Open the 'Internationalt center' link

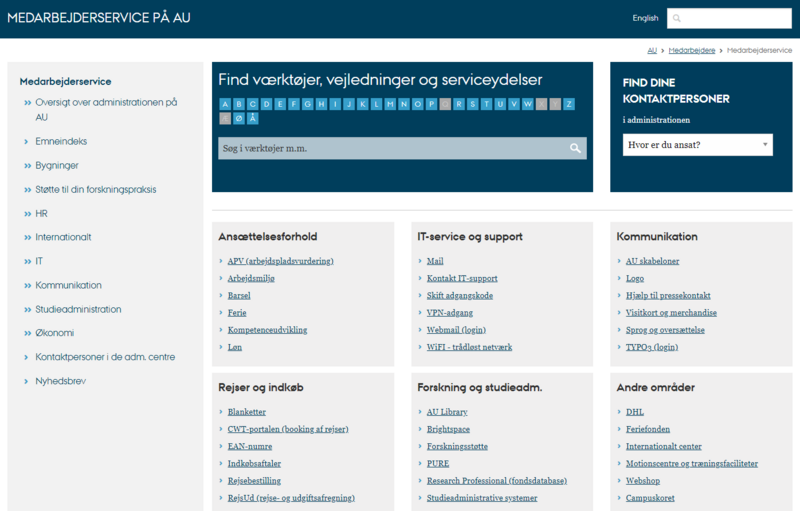[664, 447]
